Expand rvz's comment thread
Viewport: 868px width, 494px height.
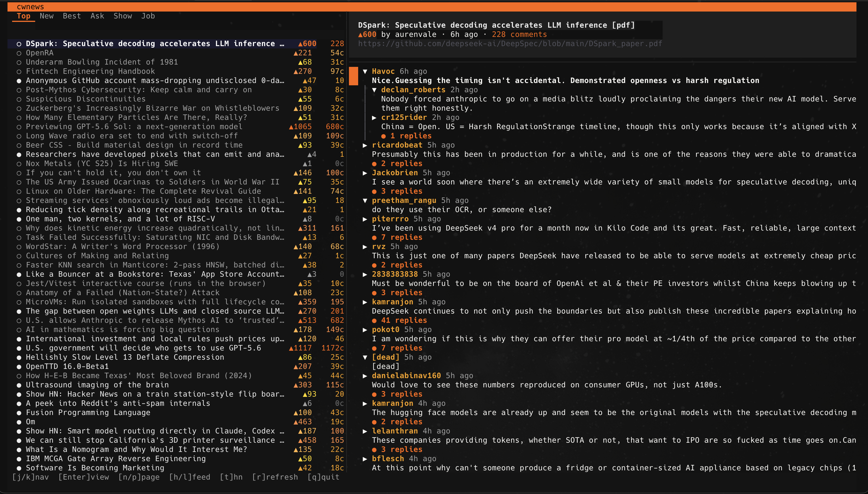tap(365, 247)
